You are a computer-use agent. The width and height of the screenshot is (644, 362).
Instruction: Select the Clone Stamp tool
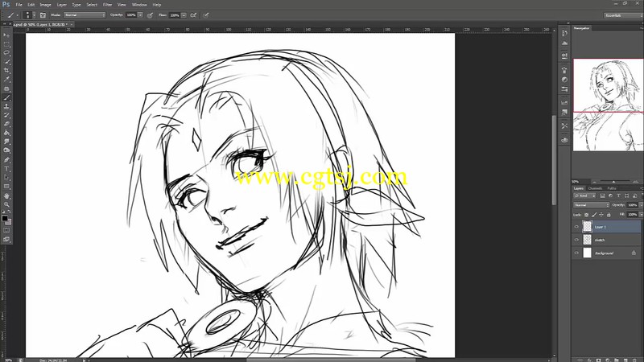[x=6, y=106]
